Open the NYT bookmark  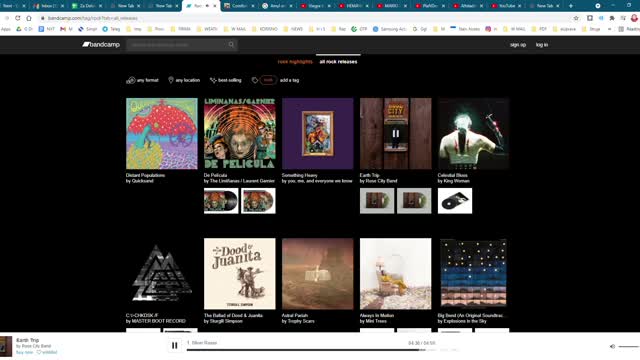[47, 29]
